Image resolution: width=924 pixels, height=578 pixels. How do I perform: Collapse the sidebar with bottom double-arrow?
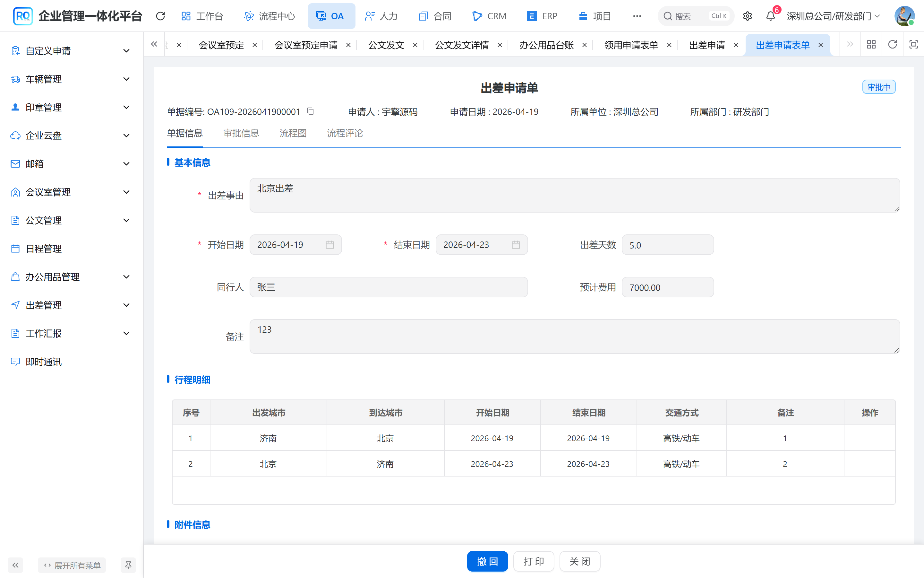[x=15, y=565]
